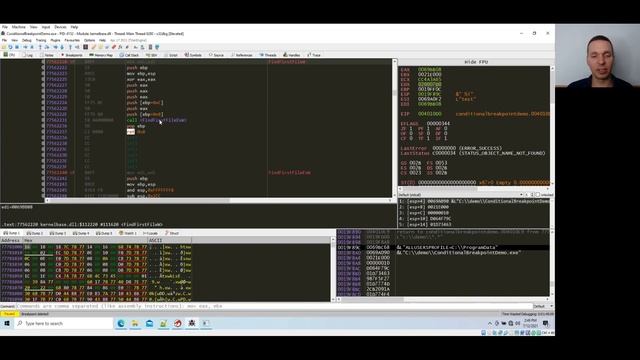
Task: Select the [esp+4] argument row
Action: (473, 201)
